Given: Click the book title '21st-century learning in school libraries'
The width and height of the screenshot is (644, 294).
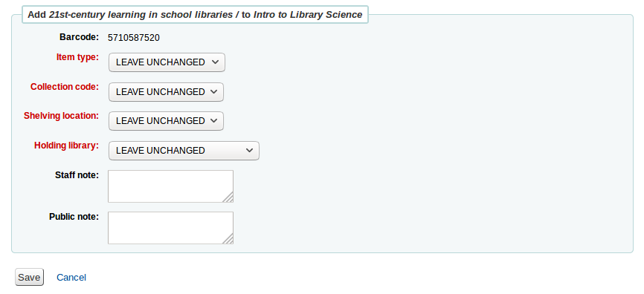Looking at the screenshot, I should pyautogui.click(x=141, y=15).
